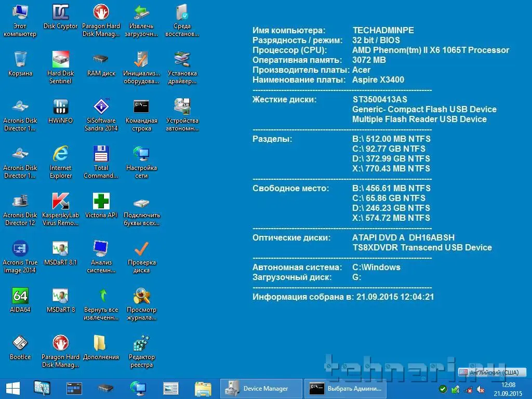Launch BootIce utility

click(20, 343)
